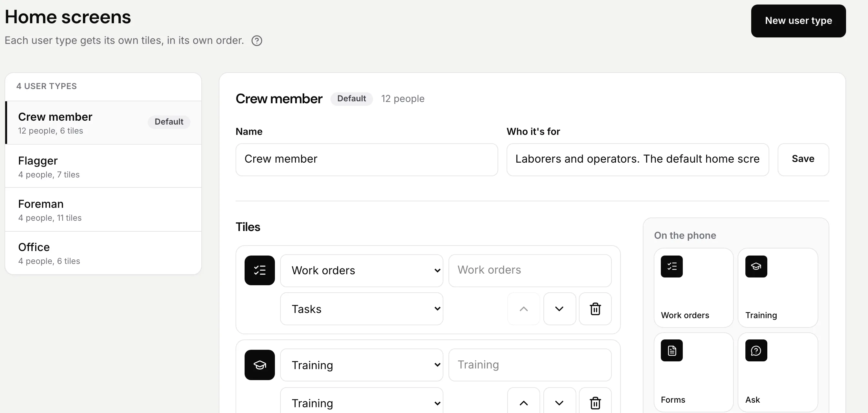Move the Work orders tile down
The width and height of the screenshot is (868, 413).
(559, 308)
